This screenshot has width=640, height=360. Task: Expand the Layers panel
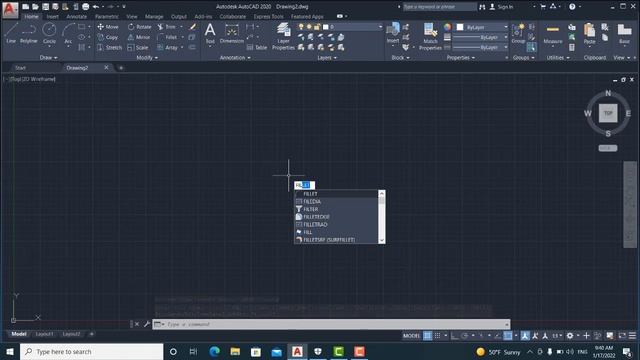[x=327, y=58]
